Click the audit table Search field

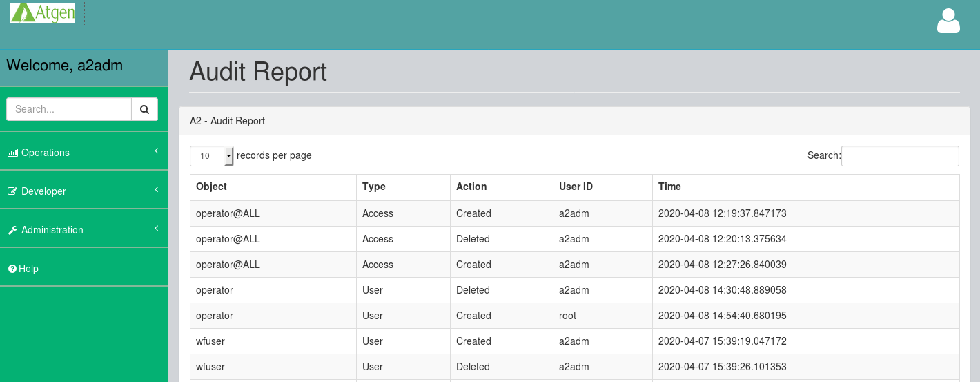(x=900, y=156)
